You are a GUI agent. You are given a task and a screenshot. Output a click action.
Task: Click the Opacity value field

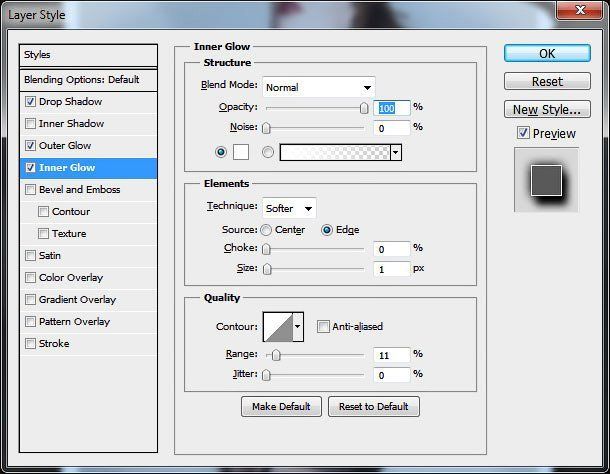click(391, 108)
